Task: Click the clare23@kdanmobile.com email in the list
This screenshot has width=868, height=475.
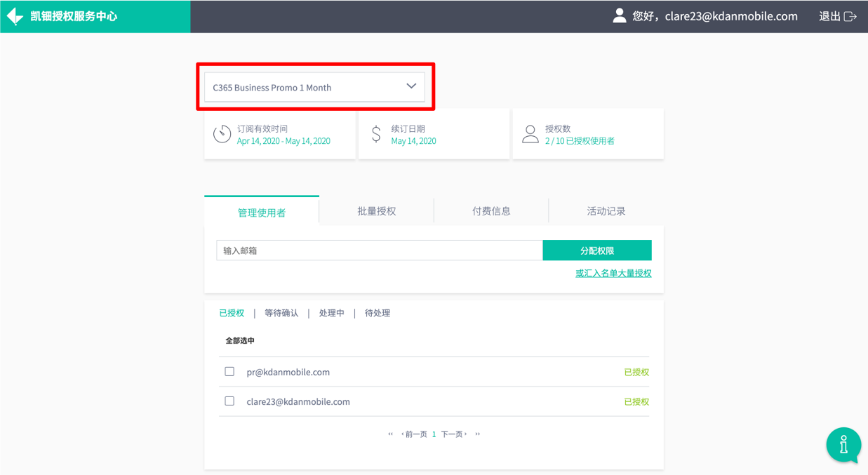Action: click(x=298, y=402)
